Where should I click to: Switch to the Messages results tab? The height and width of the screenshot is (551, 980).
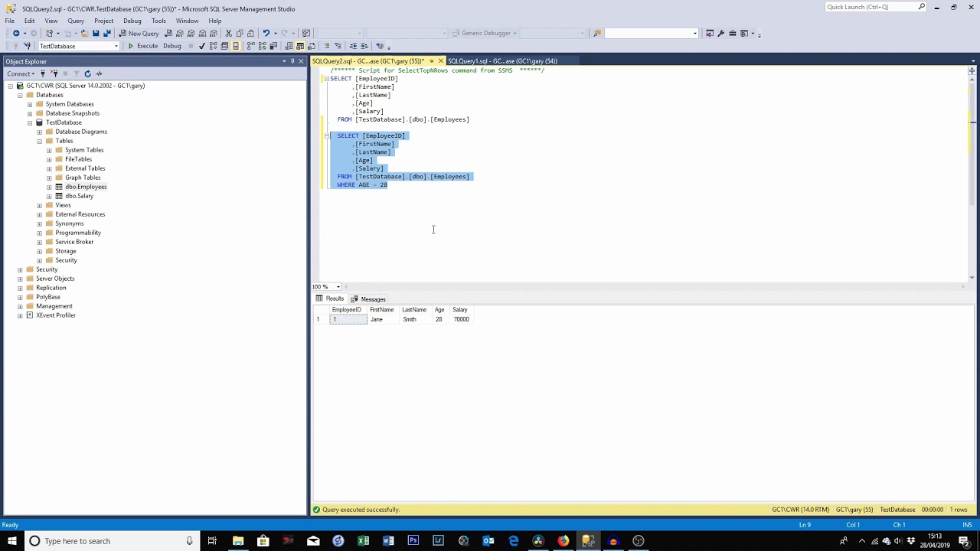[x=368, y=299]
